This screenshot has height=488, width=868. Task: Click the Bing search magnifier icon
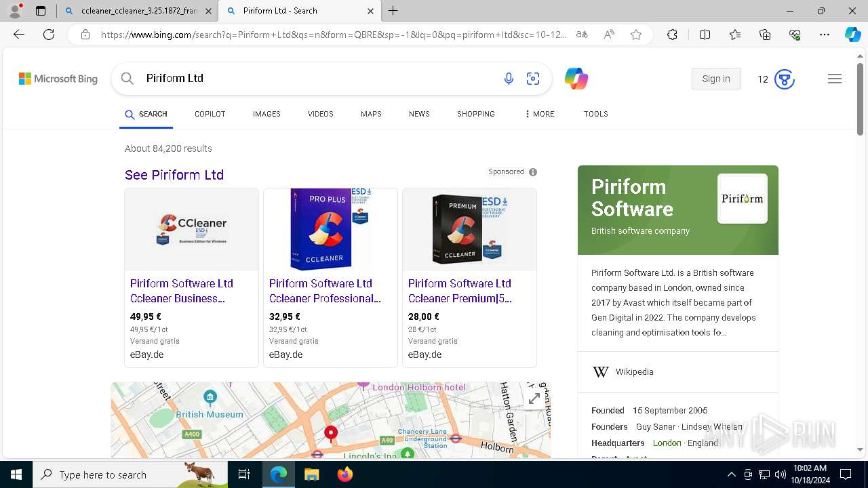tap(127, 79)
